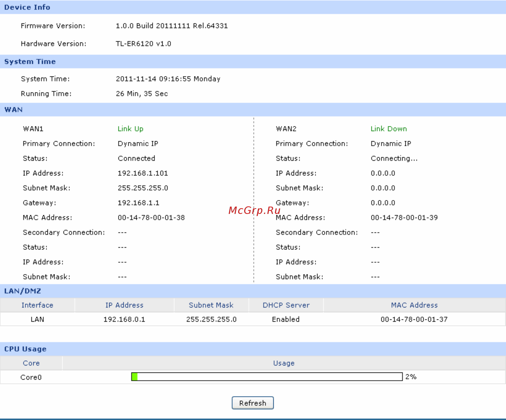Click MAC Address column header in LAN/DMZ table

coord(414,305)
